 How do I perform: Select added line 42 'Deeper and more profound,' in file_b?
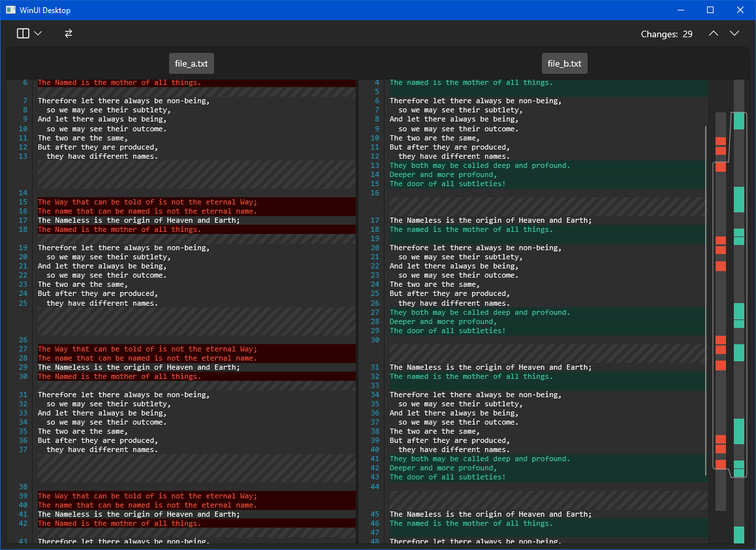point(548,468)
